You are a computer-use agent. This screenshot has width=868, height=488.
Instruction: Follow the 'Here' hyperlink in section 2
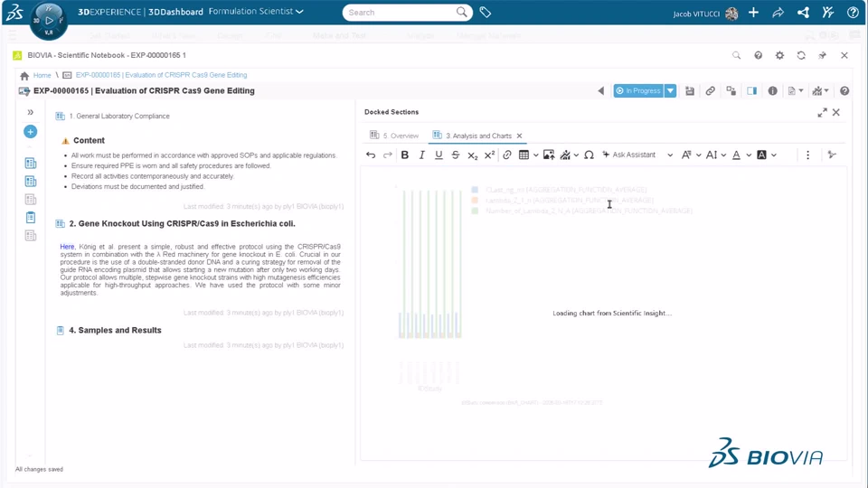point(67,247)
